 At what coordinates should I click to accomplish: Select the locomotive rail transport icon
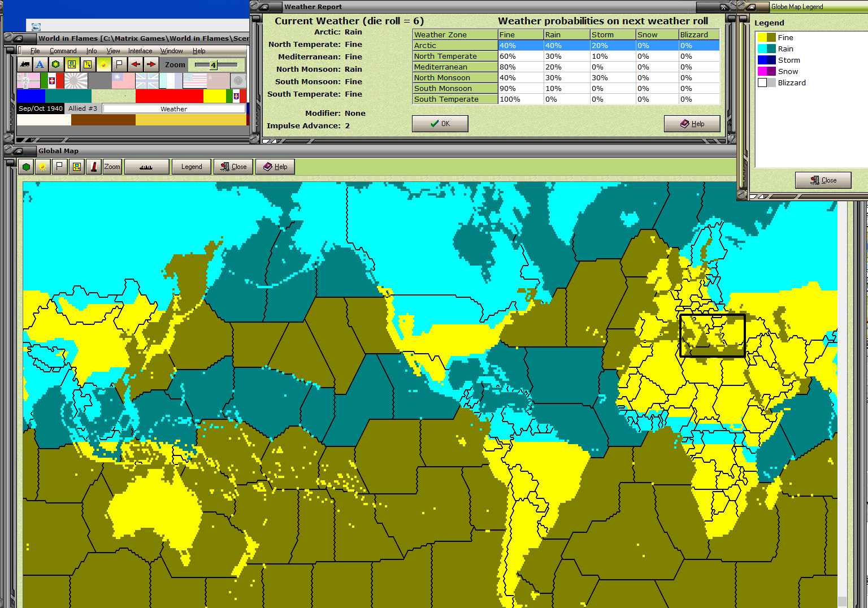click(24, 64)
